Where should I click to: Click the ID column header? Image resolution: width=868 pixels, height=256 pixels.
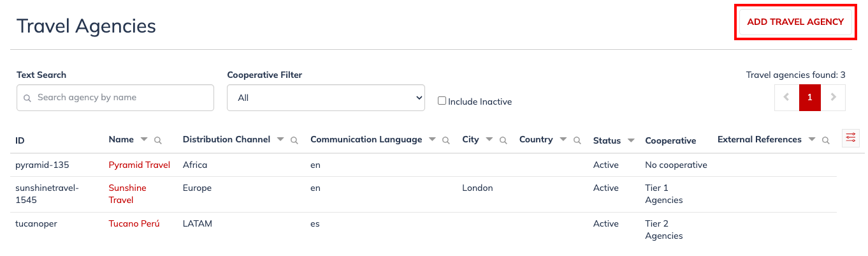click(20, 140)
